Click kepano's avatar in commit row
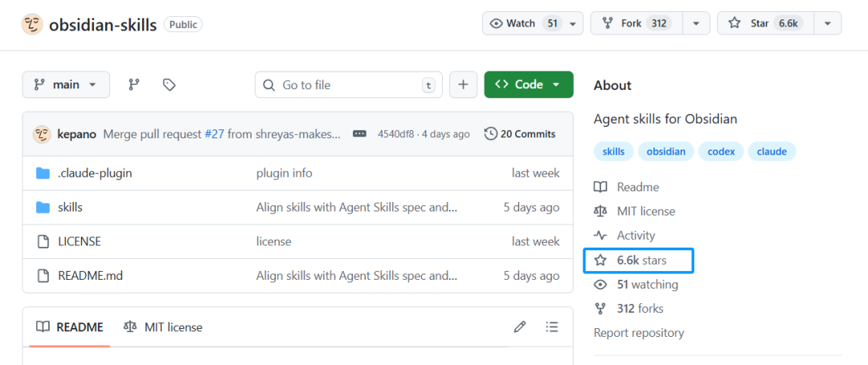 click(42, 134)
